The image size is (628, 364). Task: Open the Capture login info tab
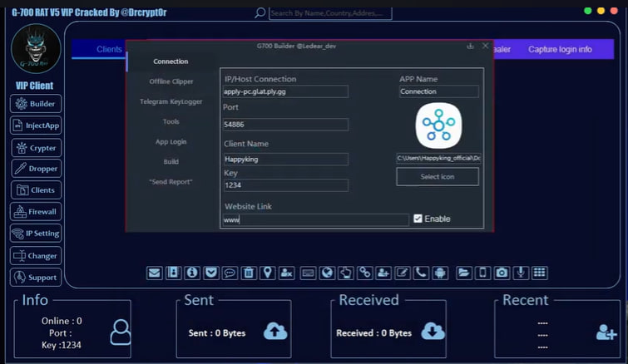tap(560, 50)
